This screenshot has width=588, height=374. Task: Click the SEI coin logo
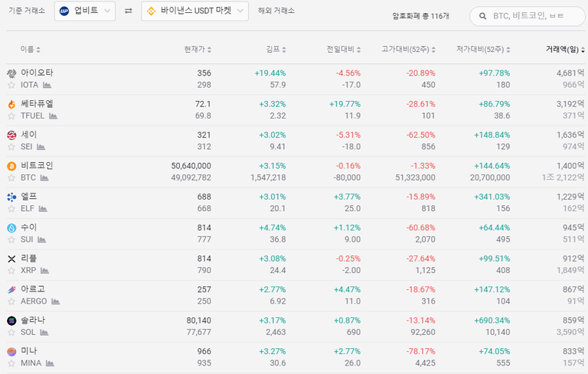(x=11, y=135)
